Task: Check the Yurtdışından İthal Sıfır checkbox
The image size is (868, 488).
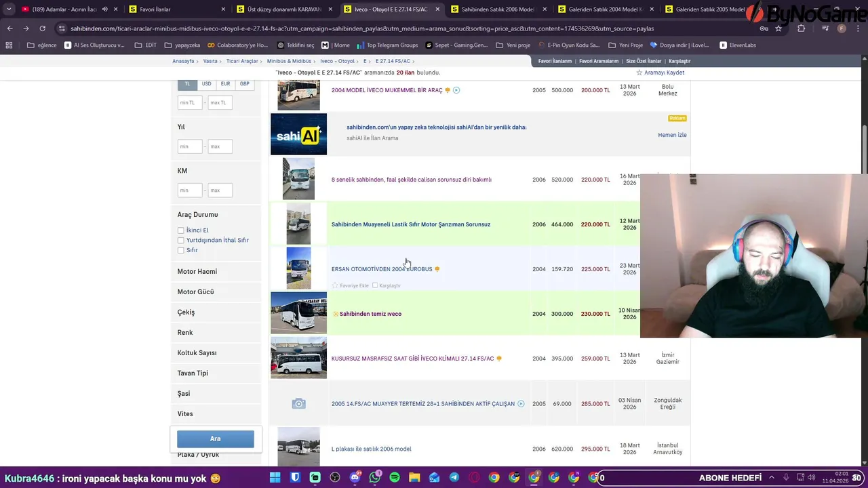Action: coord(181,241)
